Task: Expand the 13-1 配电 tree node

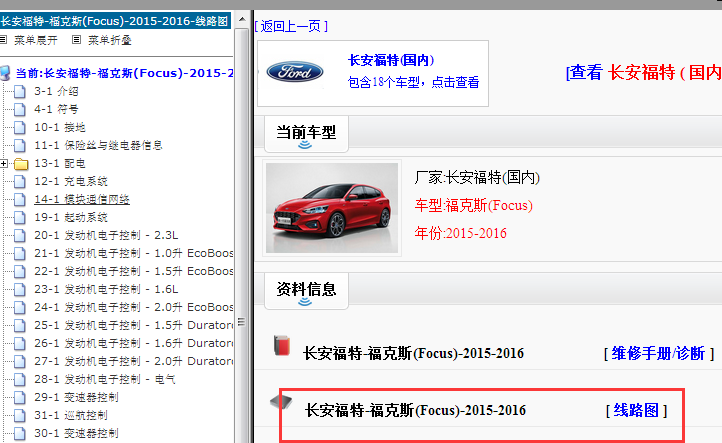Action: 4,163
